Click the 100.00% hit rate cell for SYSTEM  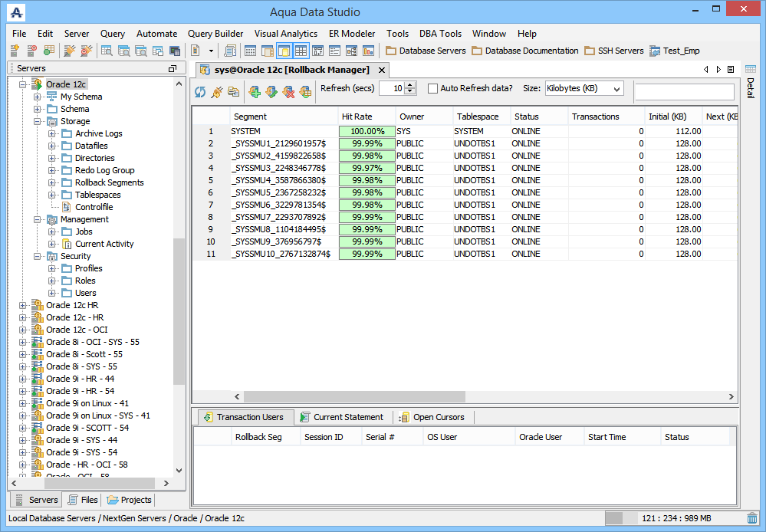pos(367,131)
